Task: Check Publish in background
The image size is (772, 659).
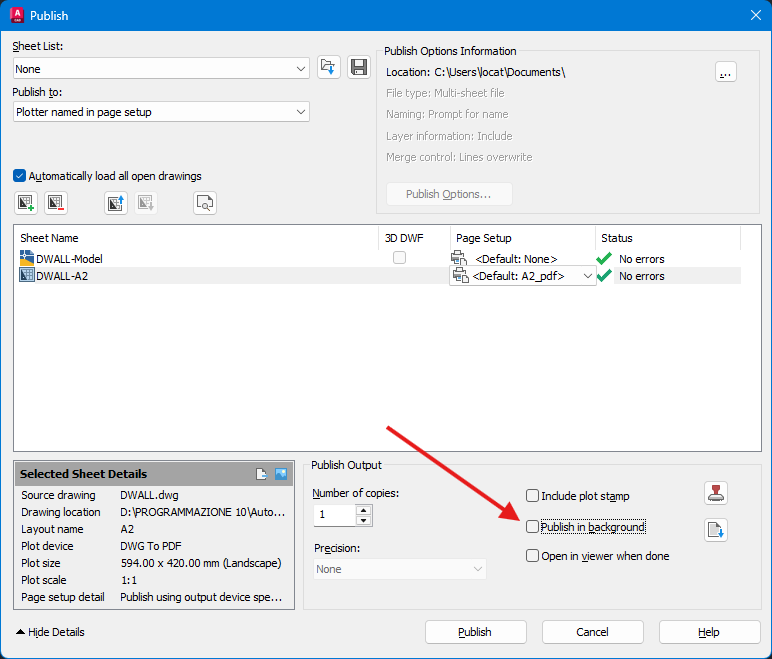Action: (532, 527)
